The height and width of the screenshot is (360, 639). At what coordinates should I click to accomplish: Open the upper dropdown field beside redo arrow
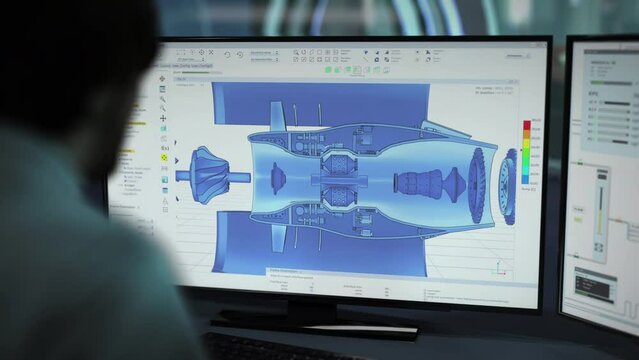coord(265,53)
